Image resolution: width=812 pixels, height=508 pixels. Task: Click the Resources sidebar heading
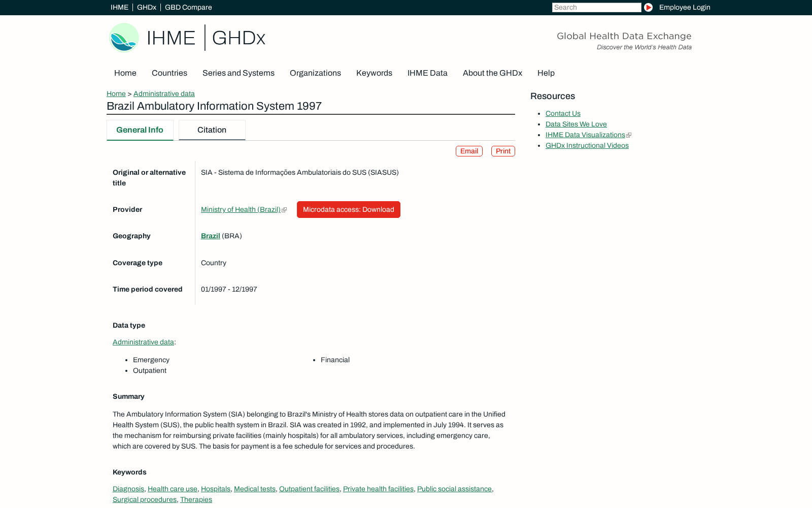[553, 96]
